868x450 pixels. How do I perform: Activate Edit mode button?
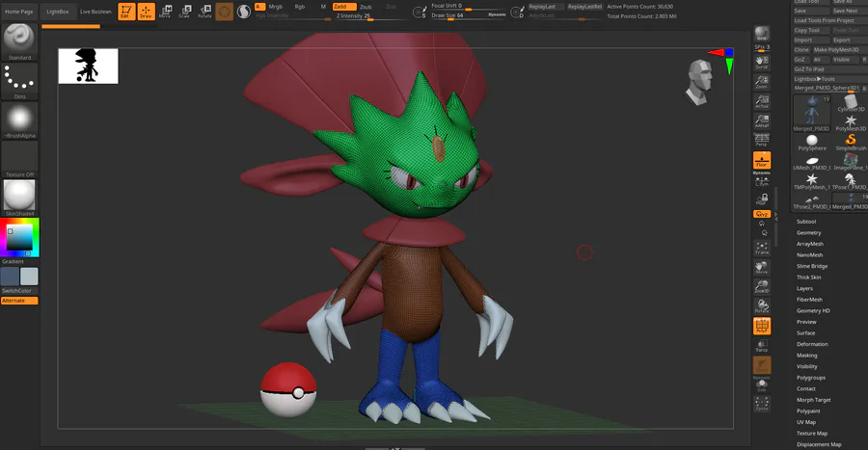click(126, 11)
